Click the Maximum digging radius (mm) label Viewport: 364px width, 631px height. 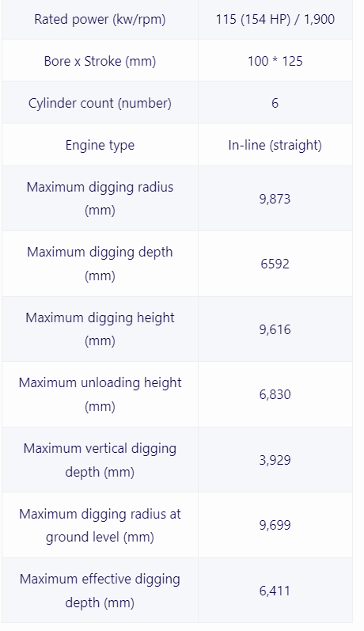tap(100, 199)
